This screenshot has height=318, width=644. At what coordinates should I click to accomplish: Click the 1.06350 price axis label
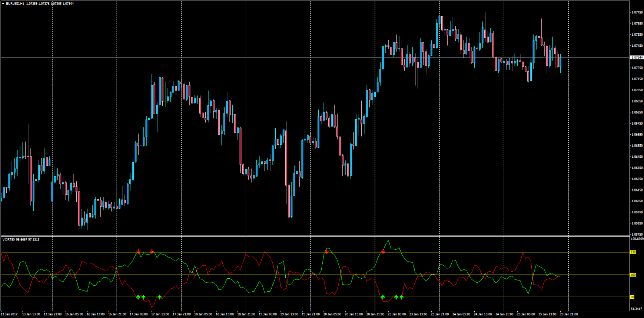637,168
